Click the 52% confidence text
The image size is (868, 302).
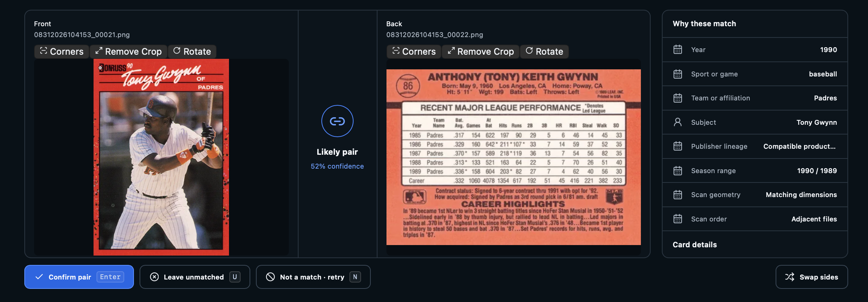coord(337,166)
